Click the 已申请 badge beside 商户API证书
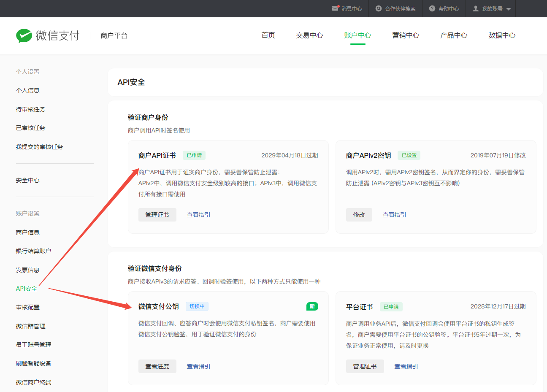 coord(194,155)
